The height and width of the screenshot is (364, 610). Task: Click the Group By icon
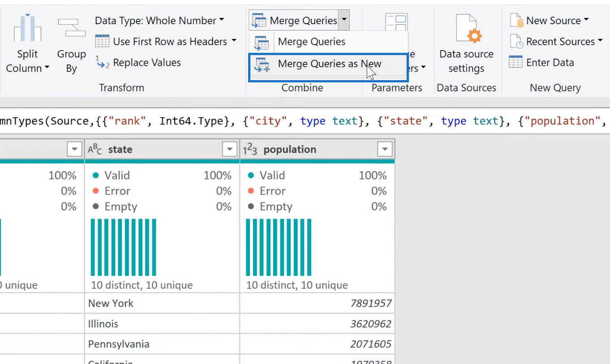72,28
